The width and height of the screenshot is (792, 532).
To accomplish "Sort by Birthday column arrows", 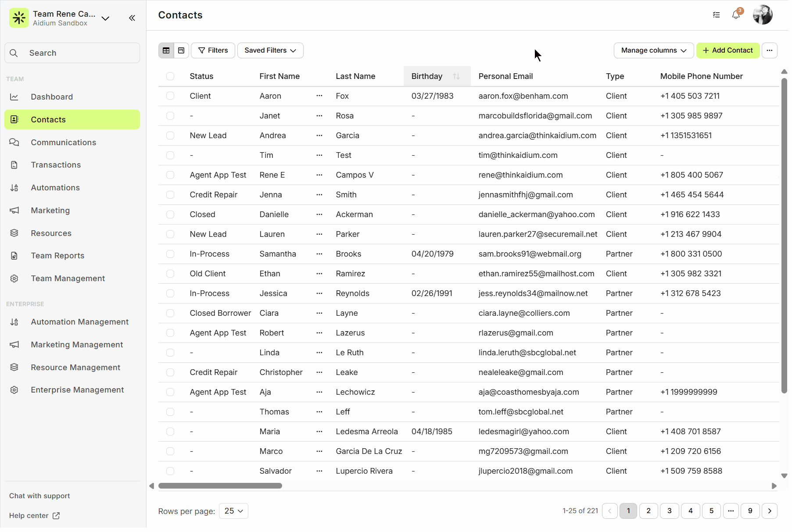I will (456, 76).
